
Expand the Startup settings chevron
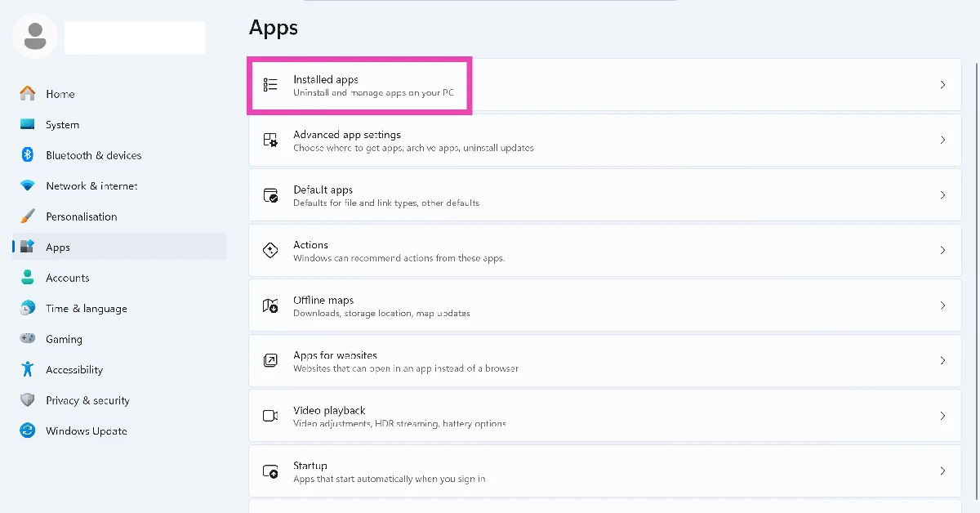[942, 471]
